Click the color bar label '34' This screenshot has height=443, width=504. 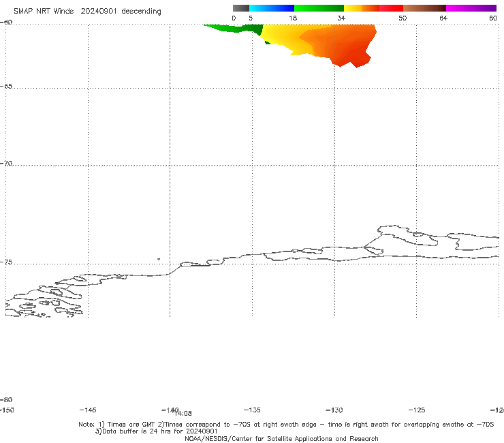point(341,18)
